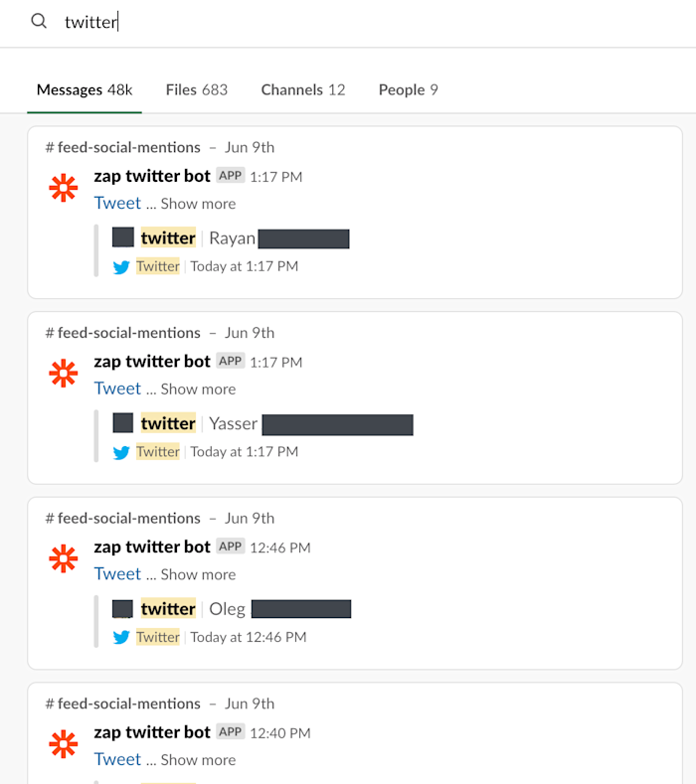Image resolution: width=696 pixels, height=784 pixels.
Task: Open the small profile thumbnail beside Rayan
Action: 123,237
